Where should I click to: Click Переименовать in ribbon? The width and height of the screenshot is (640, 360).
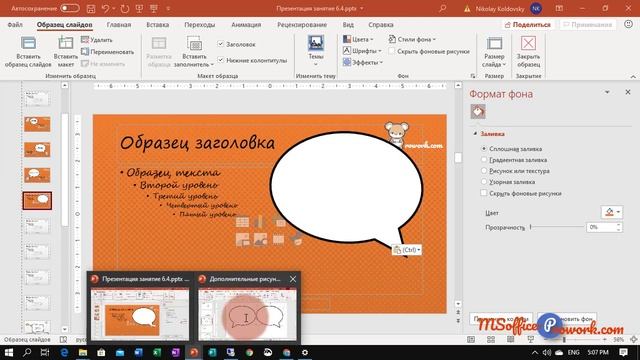click(107, 52)
